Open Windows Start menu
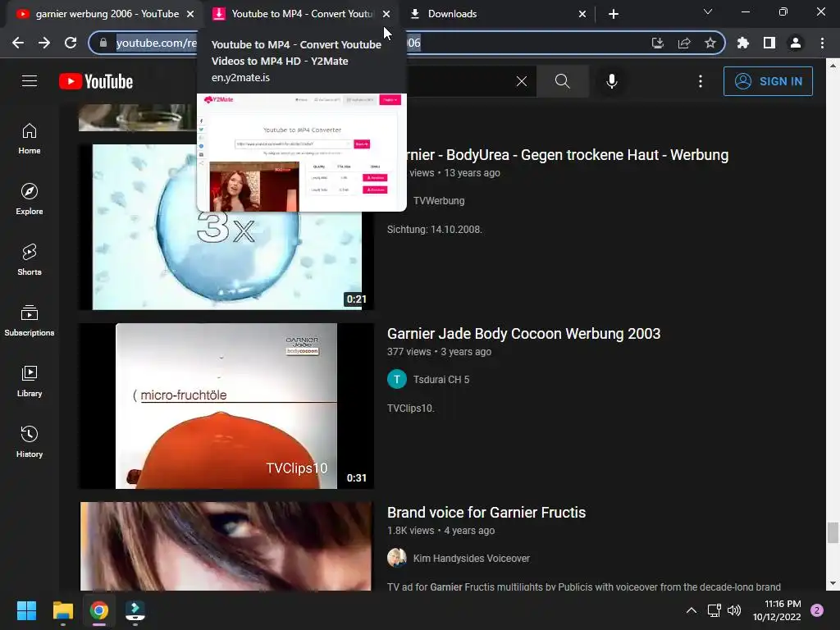Screen dimensions: 840x630 tap(26, 610)
